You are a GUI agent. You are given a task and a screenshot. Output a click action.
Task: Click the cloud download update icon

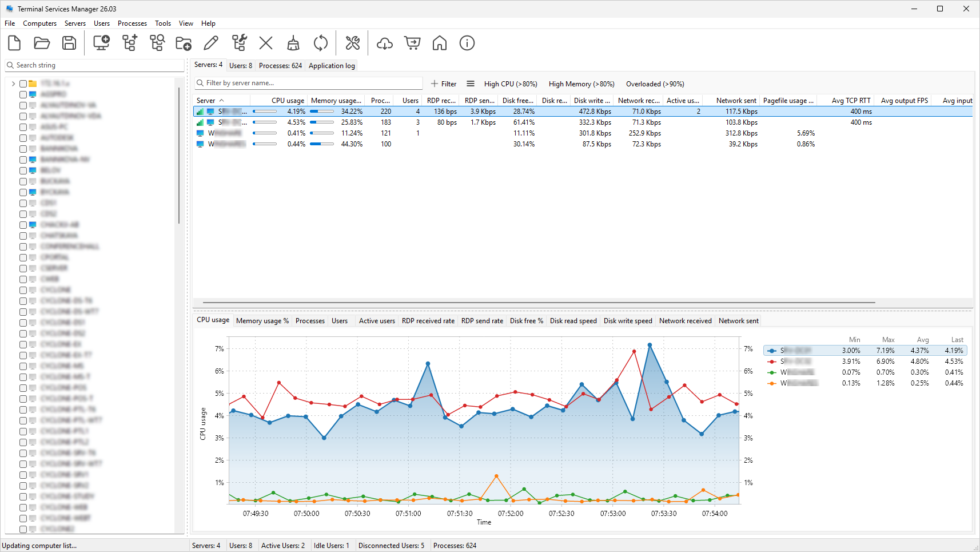coord(385,43)
